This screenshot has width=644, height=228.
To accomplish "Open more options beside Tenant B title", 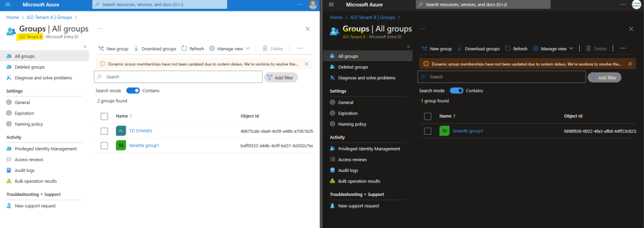I will tap(423, 29).
